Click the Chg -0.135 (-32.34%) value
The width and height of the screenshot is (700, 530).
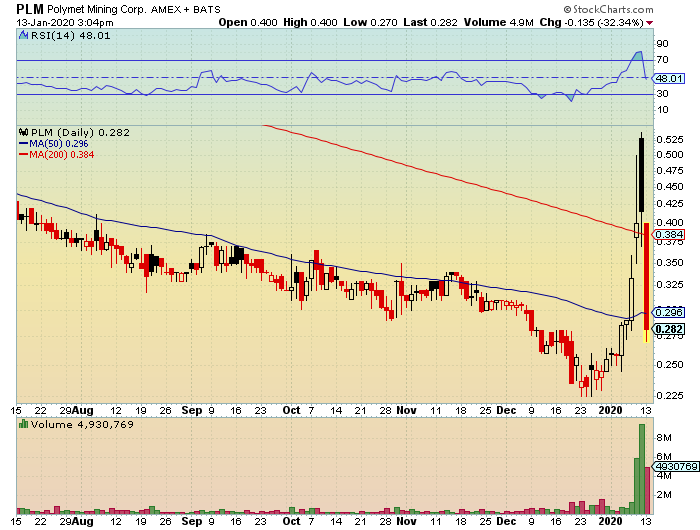pyautogui.click(x=592, y=22)
